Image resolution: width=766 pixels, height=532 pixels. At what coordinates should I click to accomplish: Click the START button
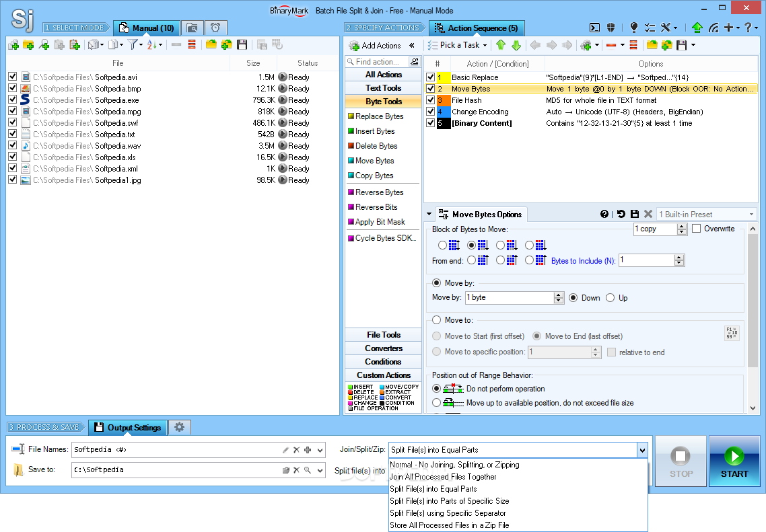734,461
